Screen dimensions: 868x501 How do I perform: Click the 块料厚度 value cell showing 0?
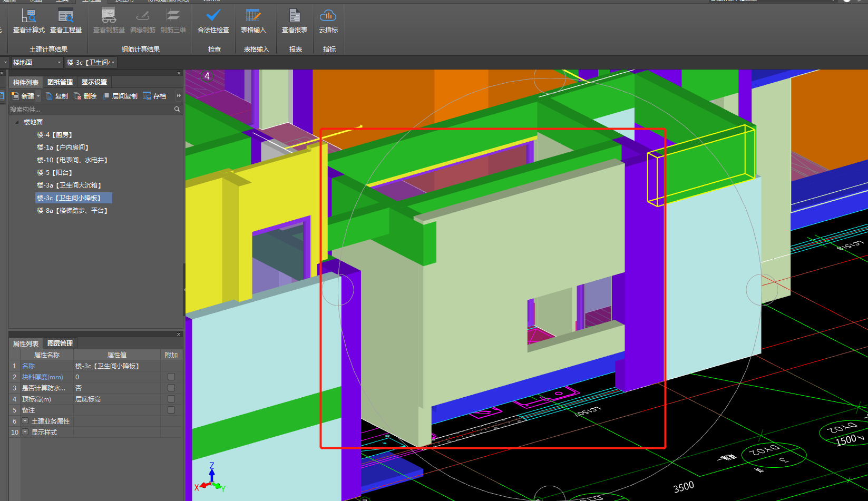click(x=116, y=377)
